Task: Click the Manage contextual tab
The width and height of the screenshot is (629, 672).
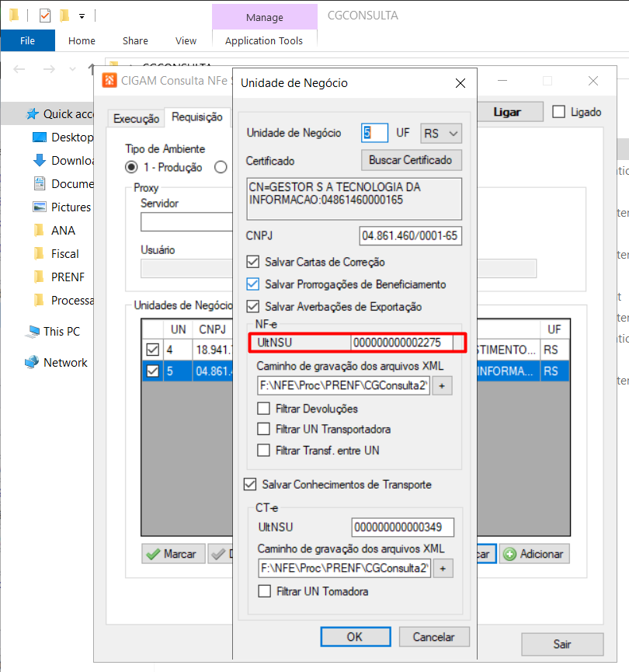Action: tap(264, 17)
